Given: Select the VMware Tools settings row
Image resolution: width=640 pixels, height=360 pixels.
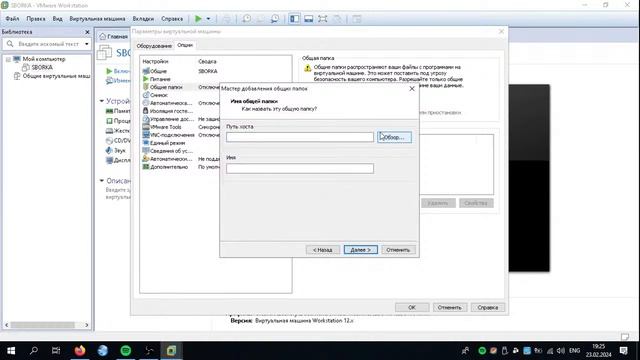Looking at the screenshot, I should click(x=180, y=127).
